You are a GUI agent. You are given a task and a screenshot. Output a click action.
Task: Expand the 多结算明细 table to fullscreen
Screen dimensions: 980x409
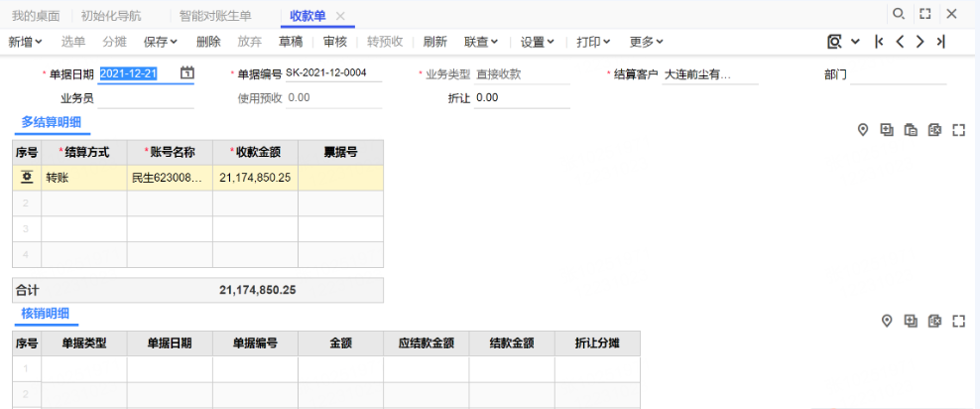click(958, 130)
